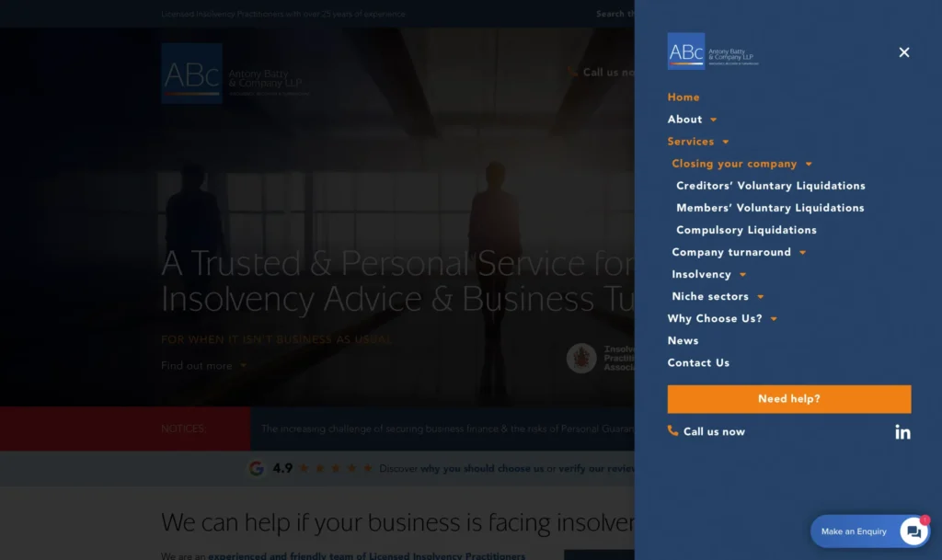Image resolution: width=942 pixels, height=560 pixels.
Task: Open the LinkedIn icon link
Action: 902,431
